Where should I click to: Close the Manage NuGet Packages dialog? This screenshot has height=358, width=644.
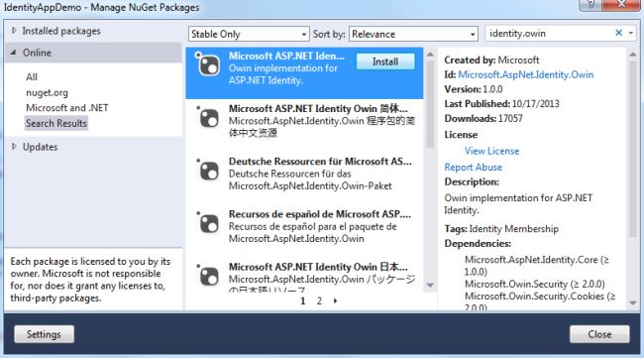tap(599, 334)
